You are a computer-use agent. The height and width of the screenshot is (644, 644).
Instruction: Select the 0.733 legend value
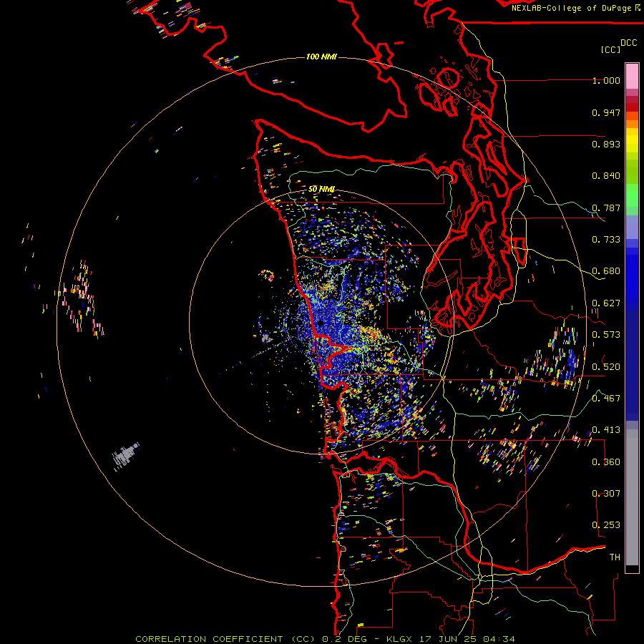(x=606, y=240)
